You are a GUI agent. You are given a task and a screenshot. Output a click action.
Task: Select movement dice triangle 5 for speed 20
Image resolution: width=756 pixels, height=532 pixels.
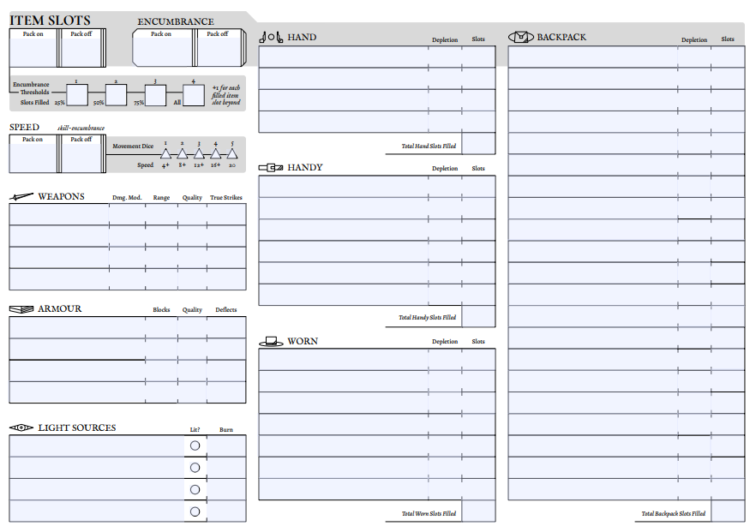[232, 153]
